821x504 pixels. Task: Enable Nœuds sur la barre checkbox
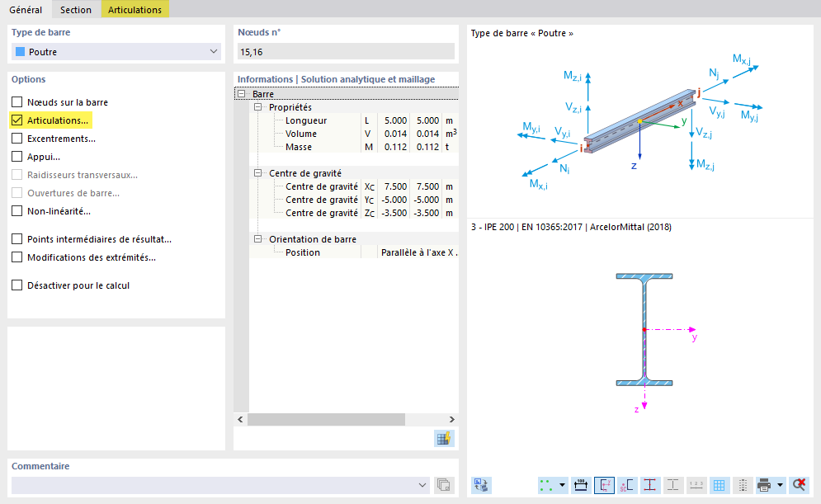pyautogui.click(x=17, y=102)
